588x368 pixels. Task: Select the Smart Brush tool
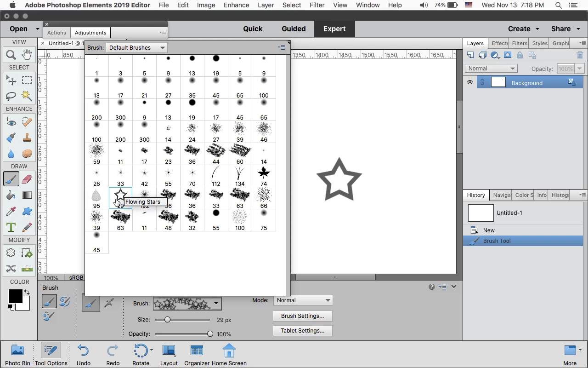pos(11,138)
